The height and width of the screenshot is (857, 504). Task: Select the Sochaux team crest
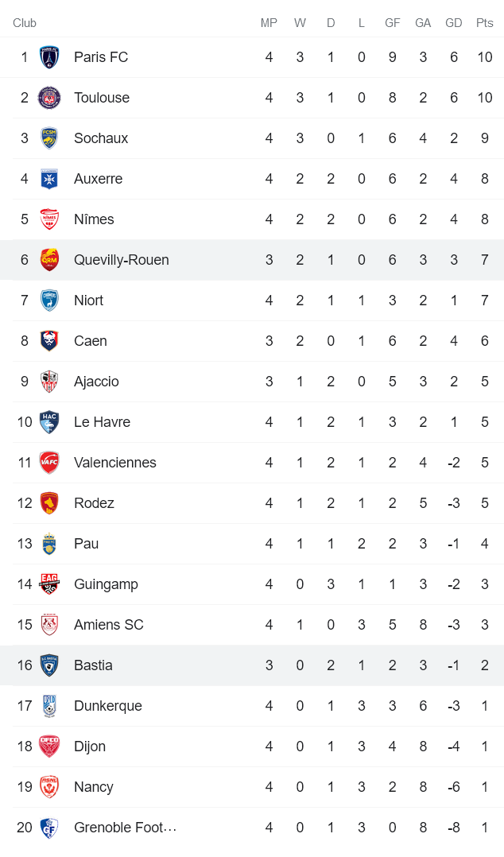click(49, 138)
